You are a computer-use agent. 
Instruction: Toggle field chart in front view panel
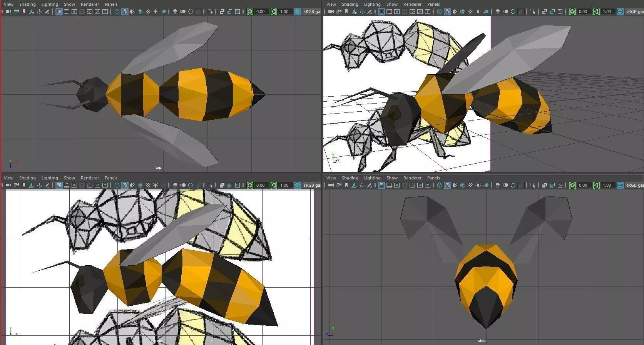90,185
